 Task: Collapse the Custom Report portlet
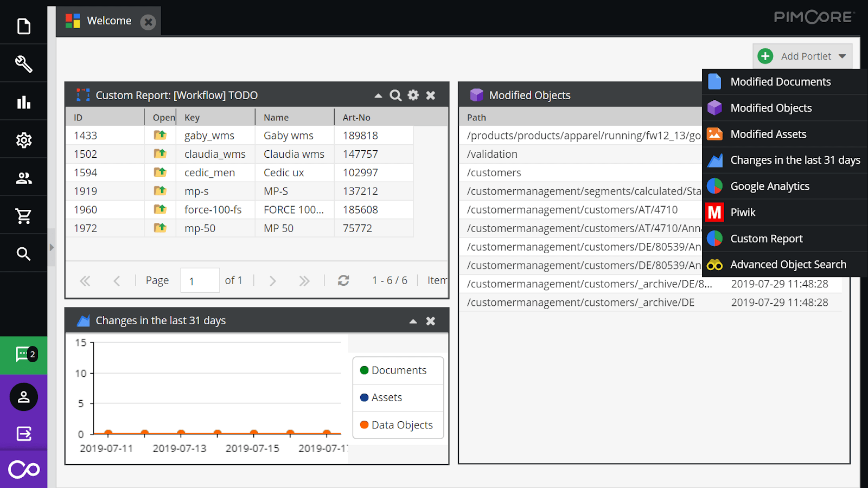point(378,95)
